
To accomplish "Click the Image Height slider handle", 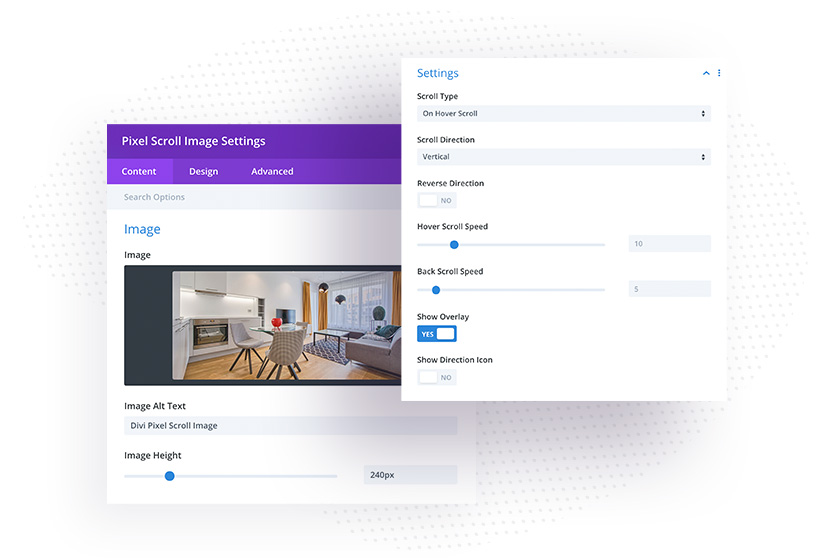I will (169, 476).
